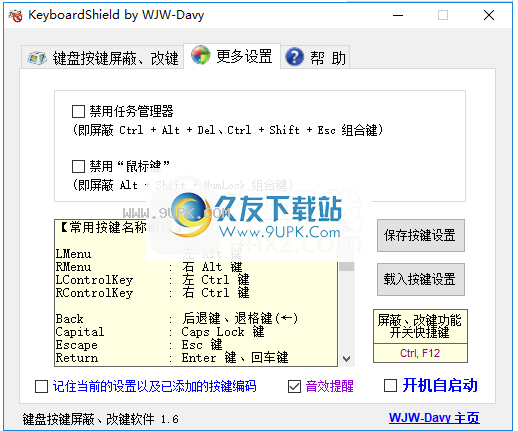Minimize the KeyboardShield window

(x=398, y=15)
